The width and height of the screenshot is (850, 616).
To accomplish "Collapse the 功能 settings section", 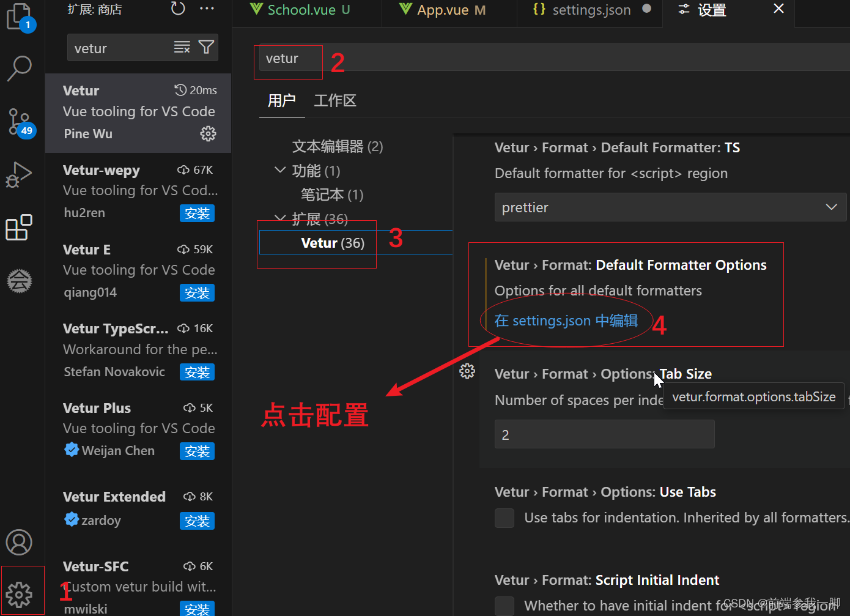I will tap(280, 171).
